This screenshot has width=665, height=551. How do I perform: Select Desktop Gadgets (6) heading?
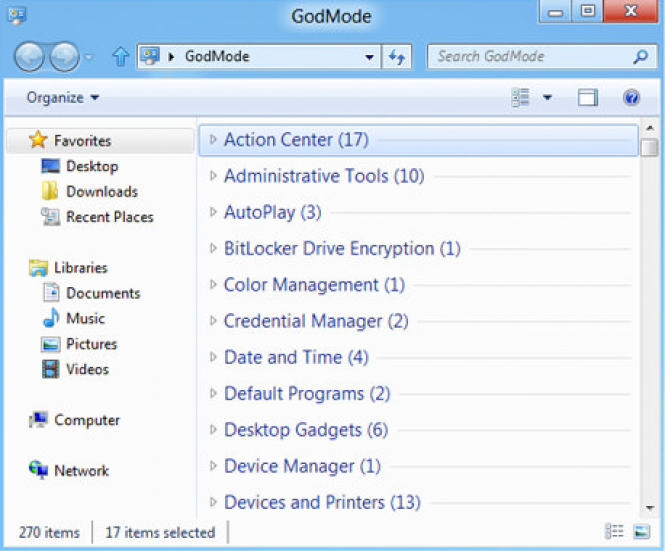tap(306, 430)
